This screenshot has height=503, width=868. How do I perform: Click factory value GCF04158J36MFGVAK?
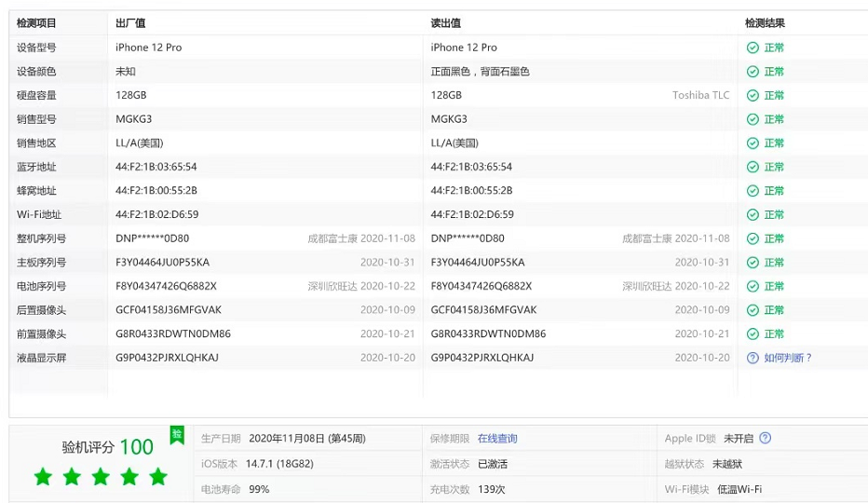coord(169,310)
